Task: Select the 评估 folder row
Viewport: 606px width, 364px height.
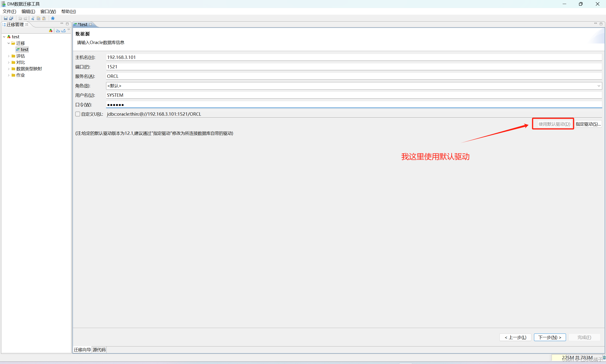Action: 18,56
